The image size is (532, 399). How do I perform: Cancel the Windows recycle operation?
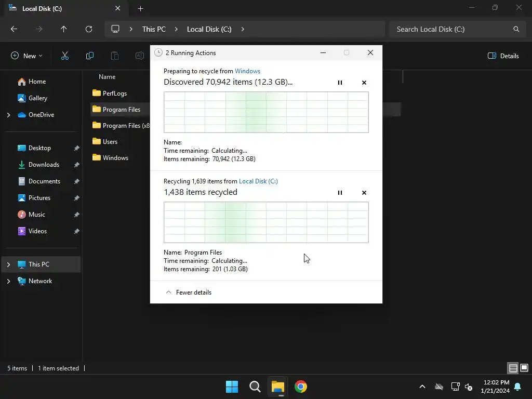(364, 83)
